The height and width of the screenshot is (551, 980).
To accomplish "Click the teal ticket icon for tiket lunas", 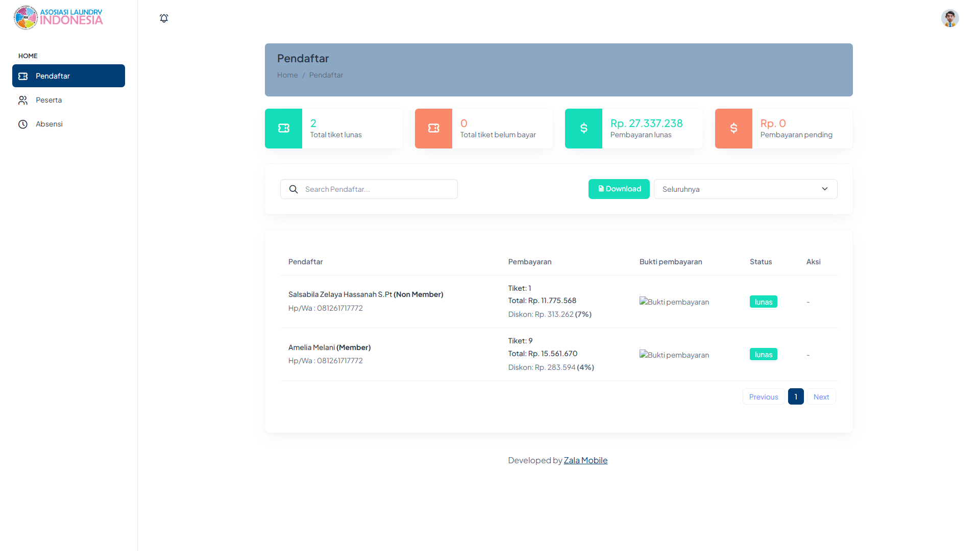I will (x=283, y=129).
